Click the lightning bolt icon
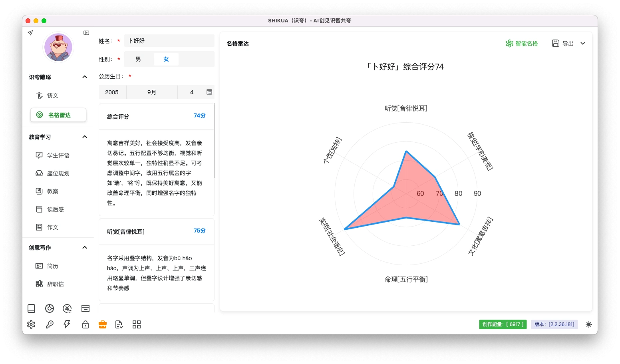The width and height of the screenshot is (620, 364). [67, 324]
